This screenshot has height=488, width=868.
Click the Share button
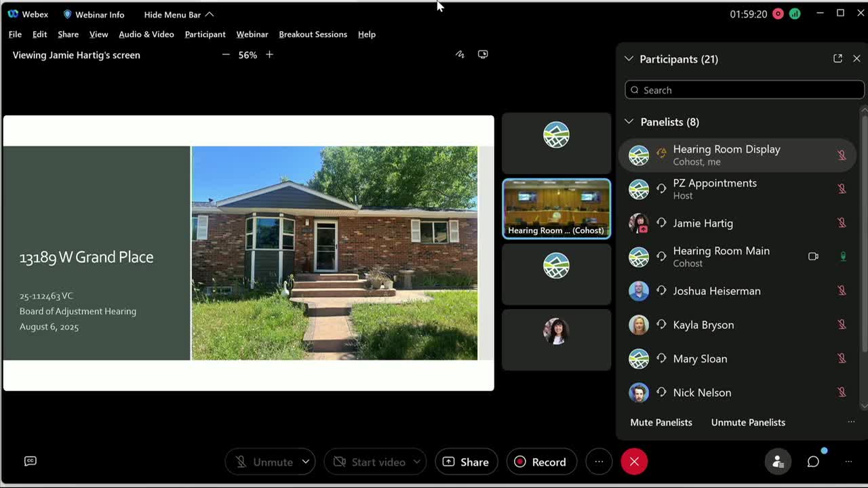466,462
